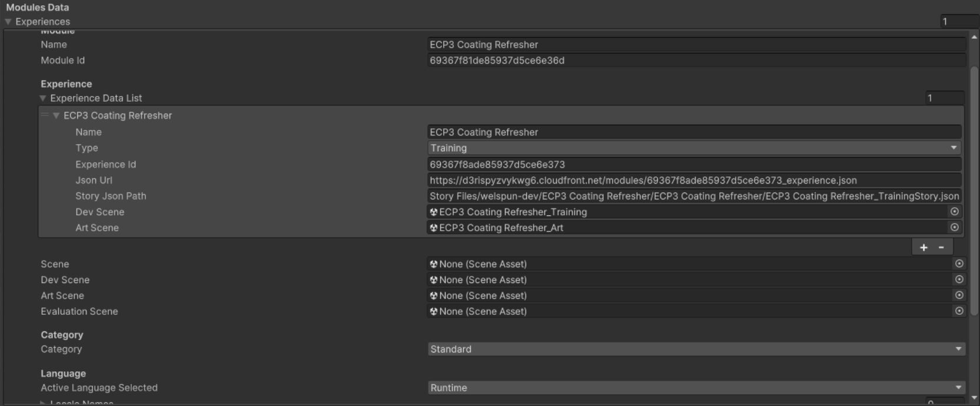Click the Experience Data List size field

click(x=944, y=98)
